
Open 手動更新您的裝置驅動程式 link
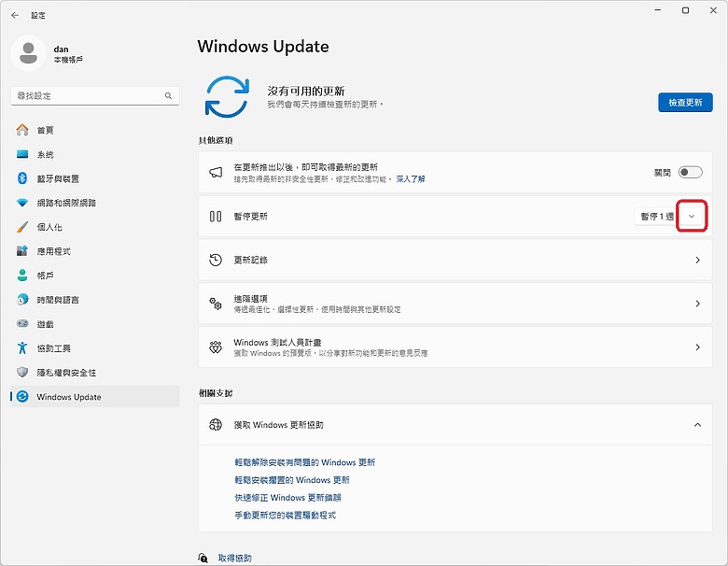tap(285, 515)
